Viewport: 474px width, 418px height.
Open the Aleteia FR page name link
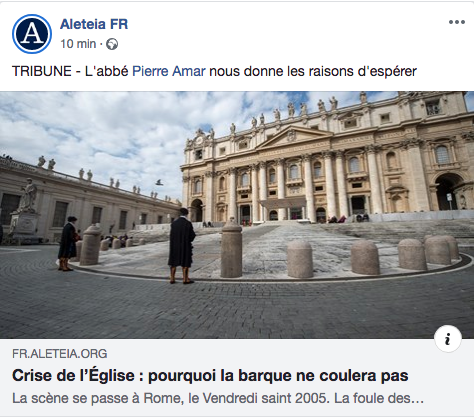pos(94,24)
